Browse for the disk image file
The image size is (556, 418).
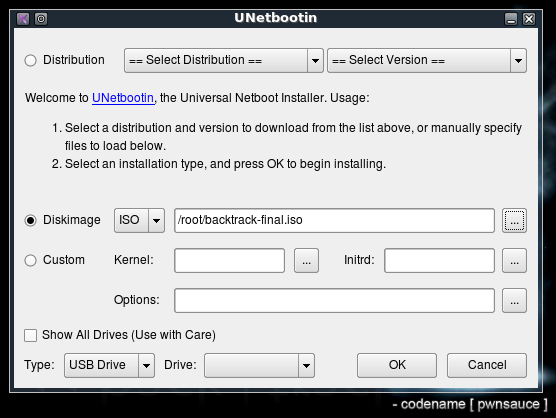514,221
